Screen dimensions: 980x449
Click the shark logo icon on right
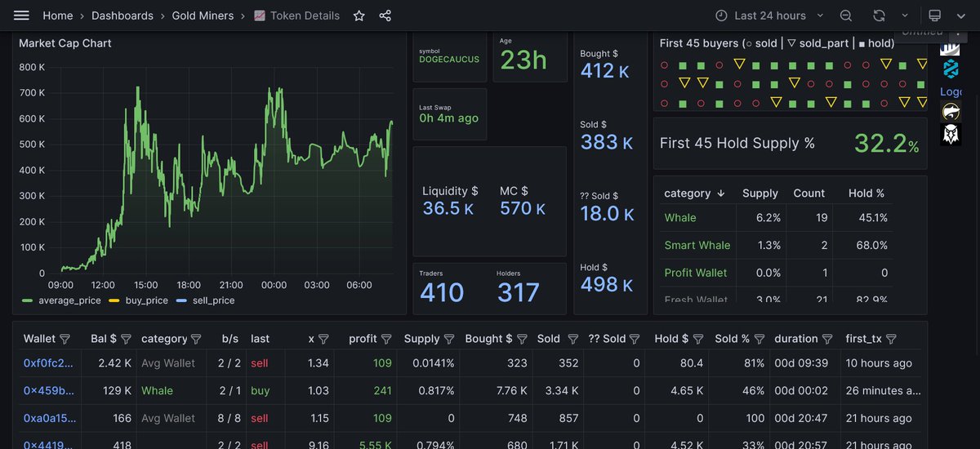951,112
